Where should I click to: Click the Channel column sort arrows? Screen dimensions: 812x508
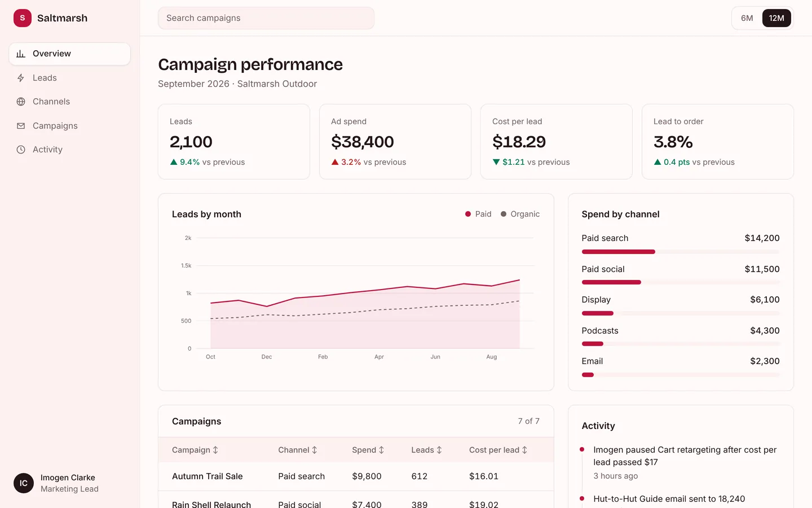click(315, 450)
